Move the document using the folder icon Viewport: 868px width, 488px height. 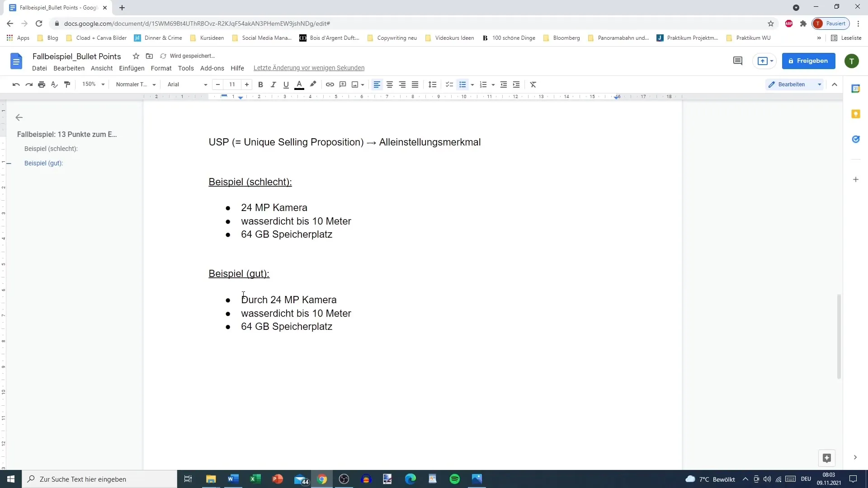[150, 56]
